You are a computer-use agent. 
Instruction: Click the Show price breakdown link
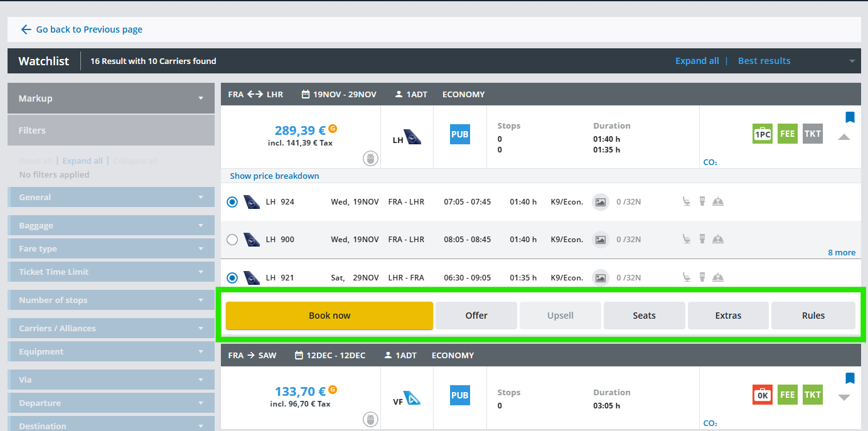[x=274, y=176]
